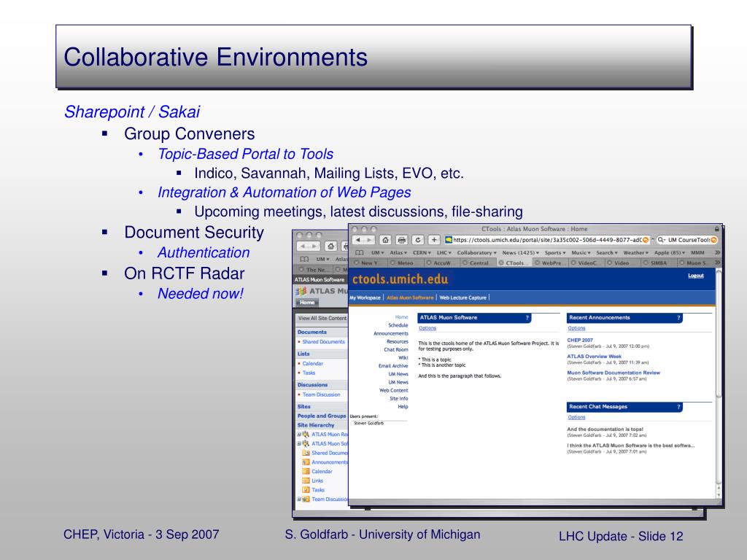Click the help question mark on ATLAS Muon Software panel
The height and width of the screenshot is (560, 747).
tap(527, 318)
